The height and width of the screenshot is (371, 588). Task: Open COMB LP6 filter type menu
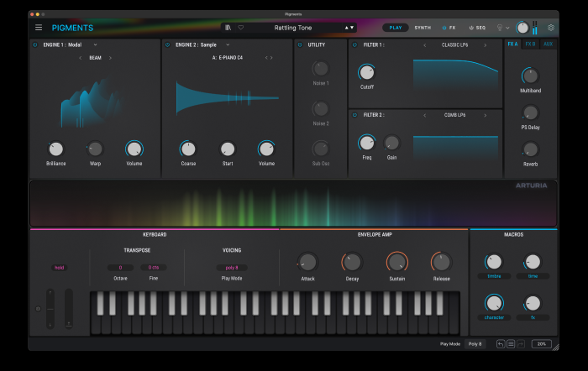(x=455, y=115)
